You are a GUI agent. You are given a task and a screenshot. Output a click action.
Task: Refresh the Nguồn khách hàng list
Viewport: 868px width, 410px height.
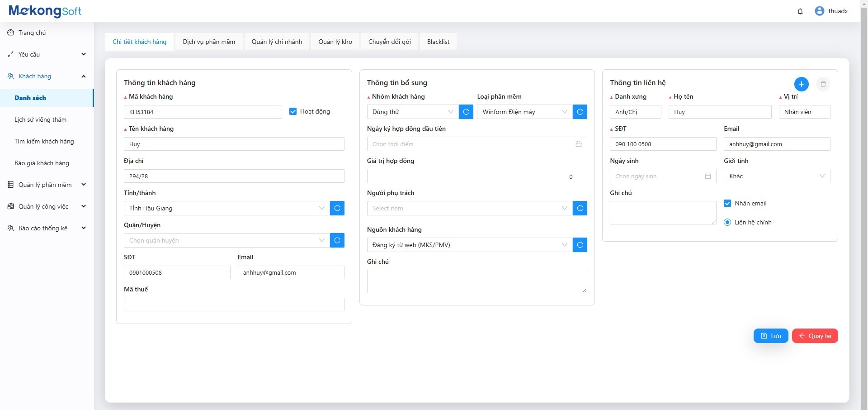[580, 245]
